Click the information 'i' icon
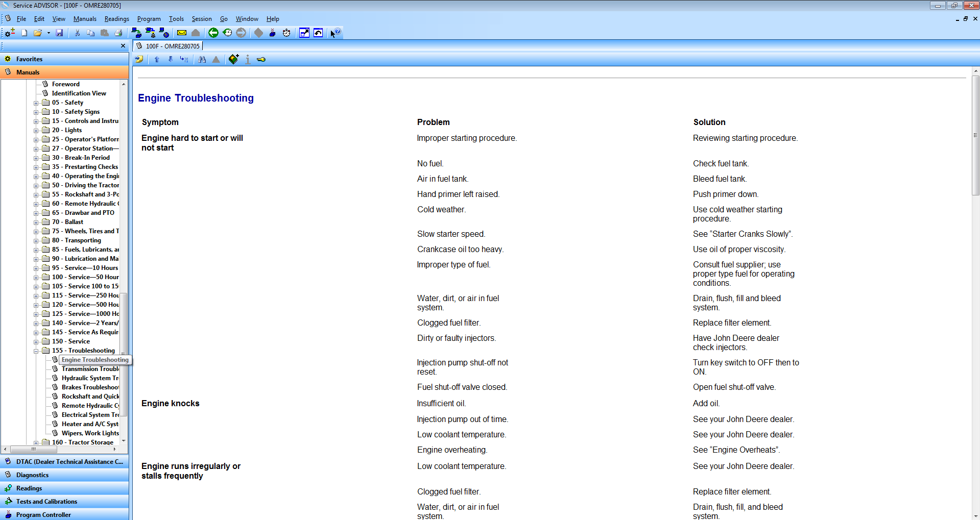 pyautogui.click(x=248, y=59)
